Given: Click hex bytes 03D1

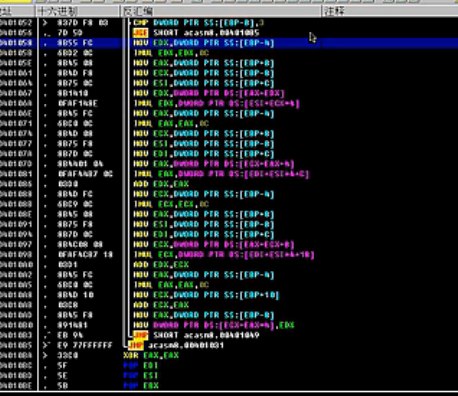Looking at the screenshot, I should point(68,265).
